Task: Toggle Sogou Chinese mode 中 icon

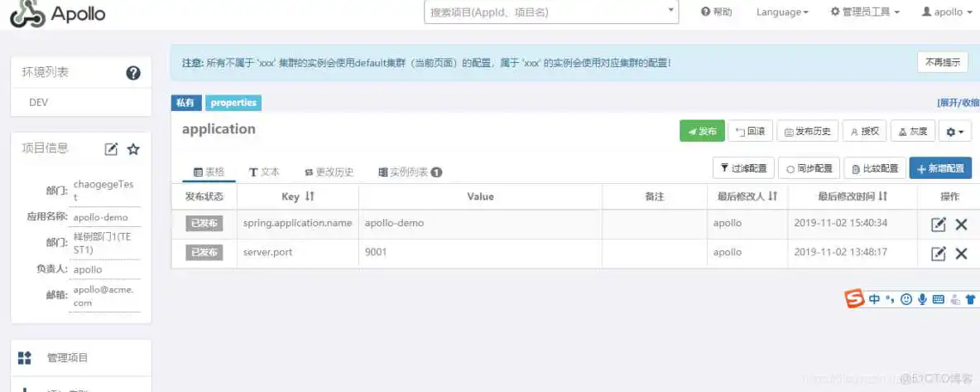Action: click(x=874, y=299)
